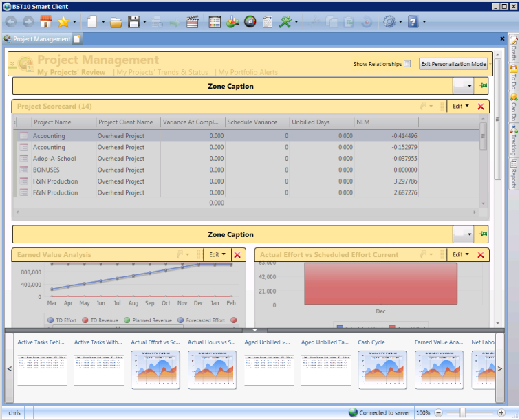The image size is (520, 420).
Task: Click the clapperboard icon in toolbar
Action: [x=192, y=22]
